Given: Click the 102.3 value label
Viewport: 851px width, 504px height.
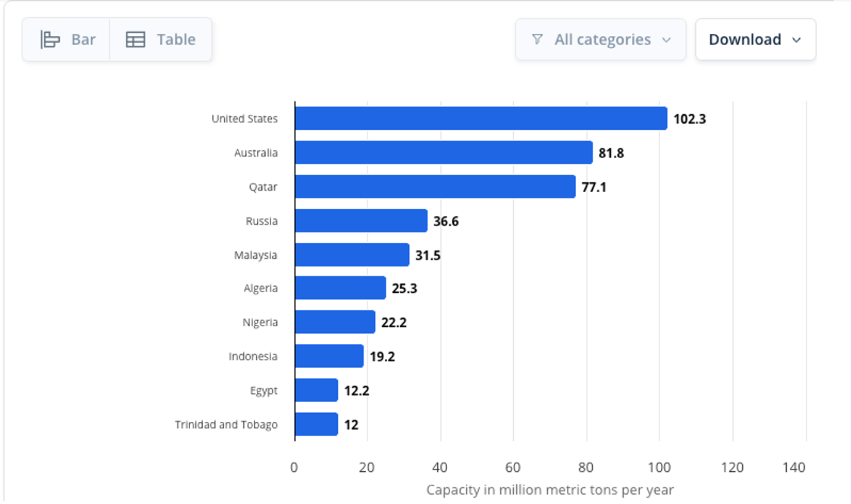Looking at the screenshot, I should [x=689, y=119].
